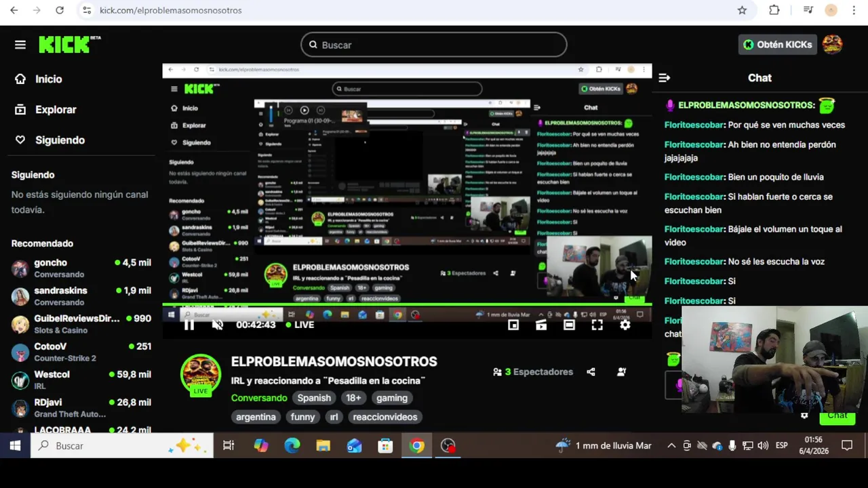Image resolution: width=868 pixels, height=488 pixels.
Task: Click the Conversando category link
Action: pyautogui.click(x=259, y=398)
